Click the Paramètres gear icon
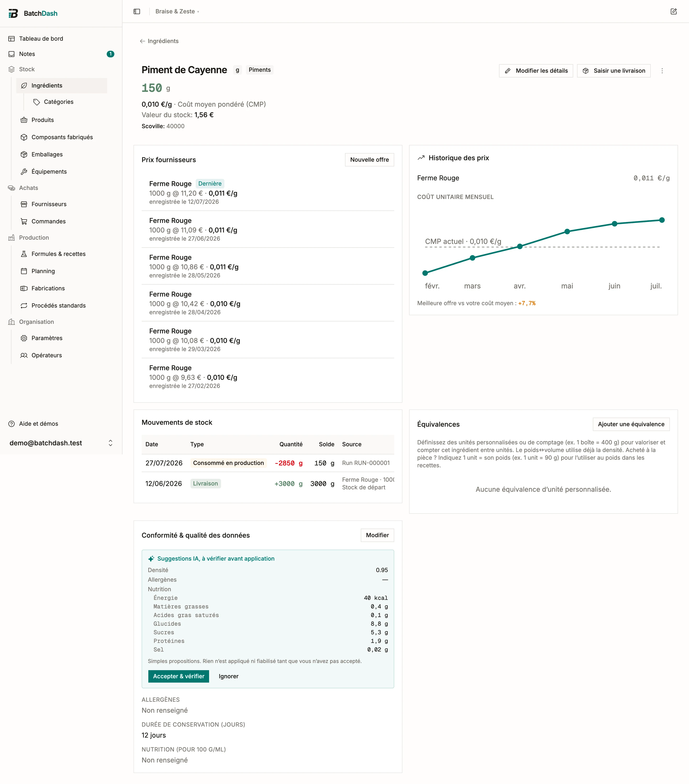The width and height of the screenshot is (689, 784). coord(24,338)
